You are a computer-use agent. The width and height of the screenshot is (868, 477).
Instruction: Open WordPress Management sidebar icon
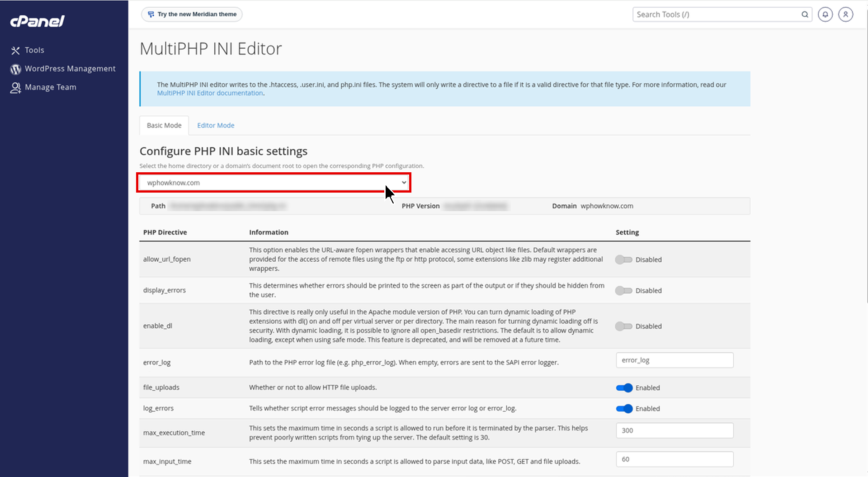16,69
